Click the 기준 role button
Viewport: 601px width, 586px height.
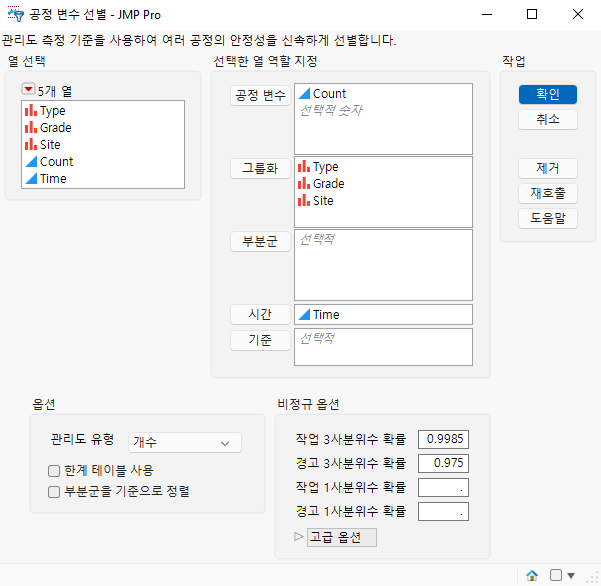pos(260,340)
